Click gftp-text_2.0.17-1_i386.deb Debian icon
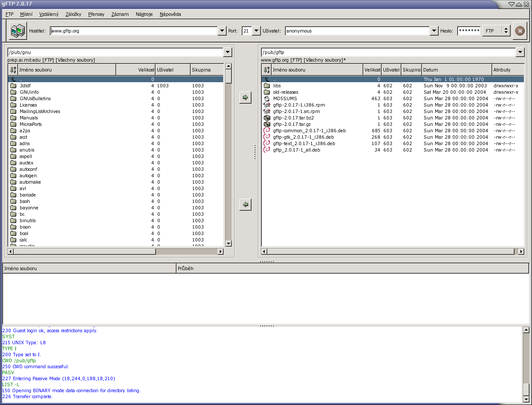The image size is (532, 405). point(267,143)
